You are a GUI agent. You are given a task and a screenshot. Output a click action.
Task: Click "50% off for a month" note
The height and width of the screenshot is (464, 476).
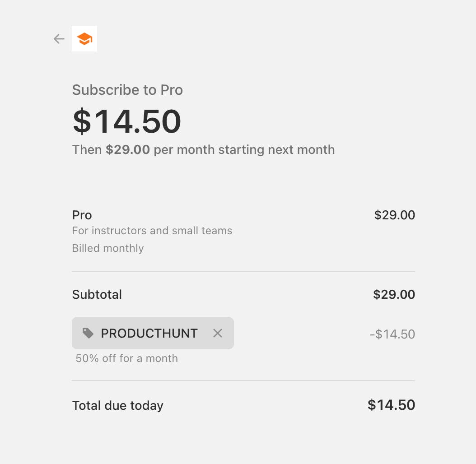point(127,358)
